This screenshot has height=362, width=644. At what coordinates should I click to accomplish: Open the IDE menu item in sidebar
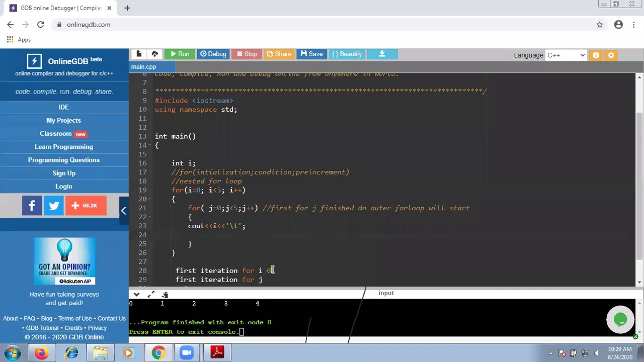click(x=63, y=107)
